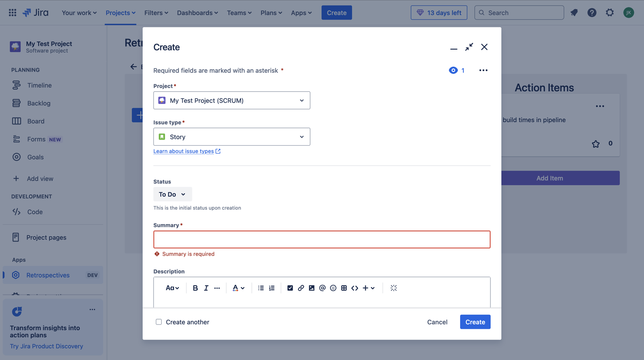
Task: Open the notifications bell icon
Action: click(x=574, y=12)
